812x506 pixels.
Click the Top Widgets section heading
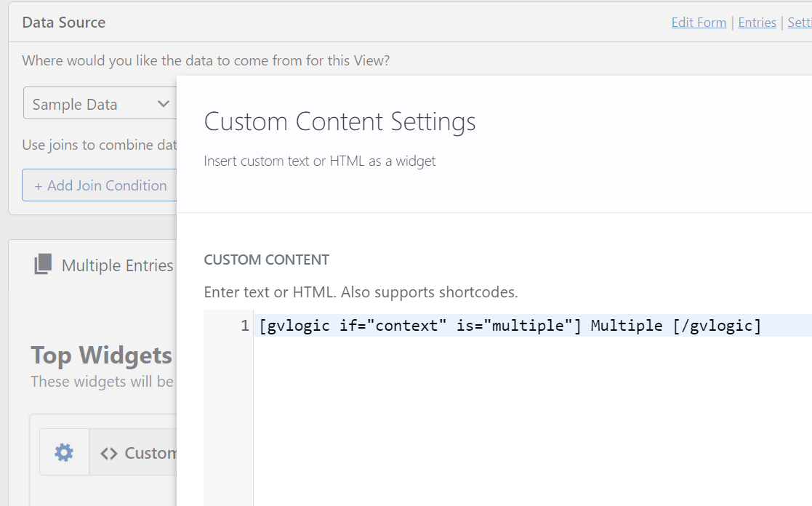tap(100, 355)
